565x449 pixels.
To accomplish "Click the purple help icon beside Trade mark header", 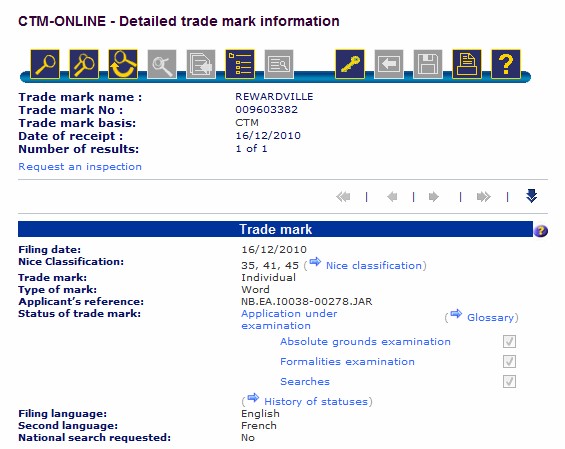I will click(541, 231).
